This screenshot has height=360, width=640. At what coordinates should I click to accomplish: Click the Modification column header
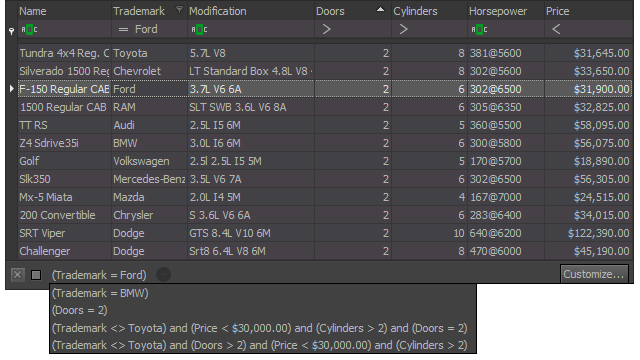pyautogui.click(x=251, y=11)
